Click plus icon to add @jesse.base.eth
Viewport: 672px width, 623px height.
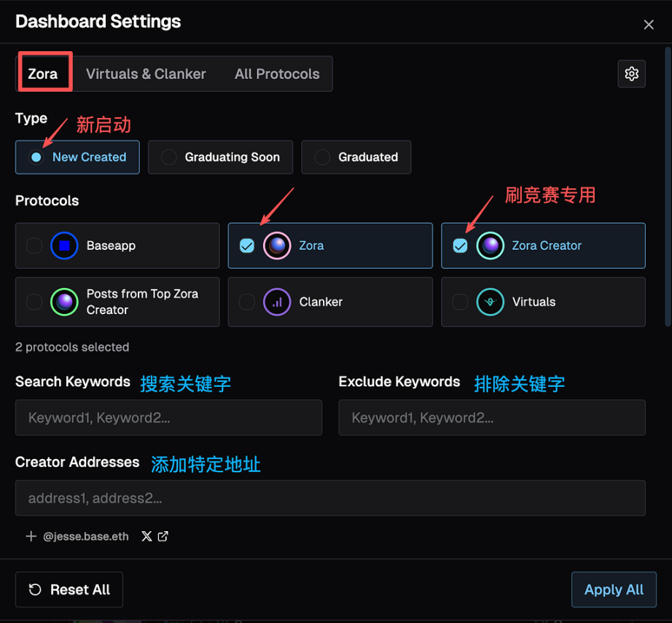[x=31, y=536]
